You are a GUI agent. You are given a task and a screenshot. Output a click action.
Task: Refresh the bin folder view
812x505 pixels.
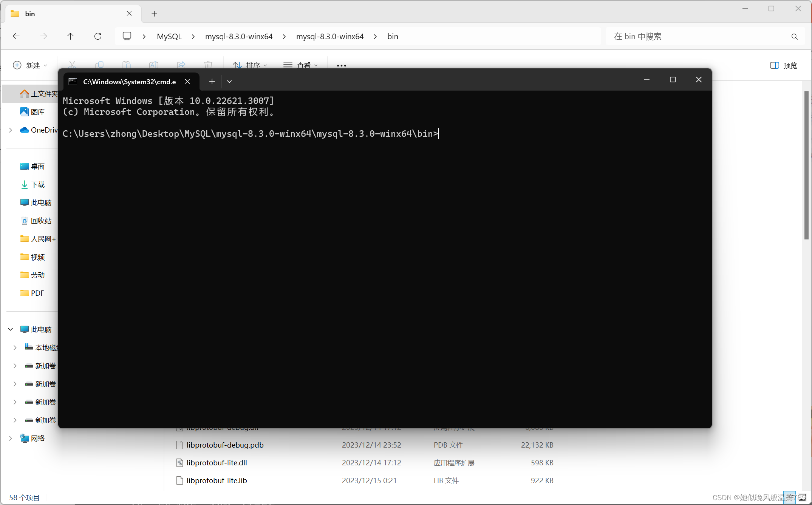pyautogui.click(x=98, y=36)
